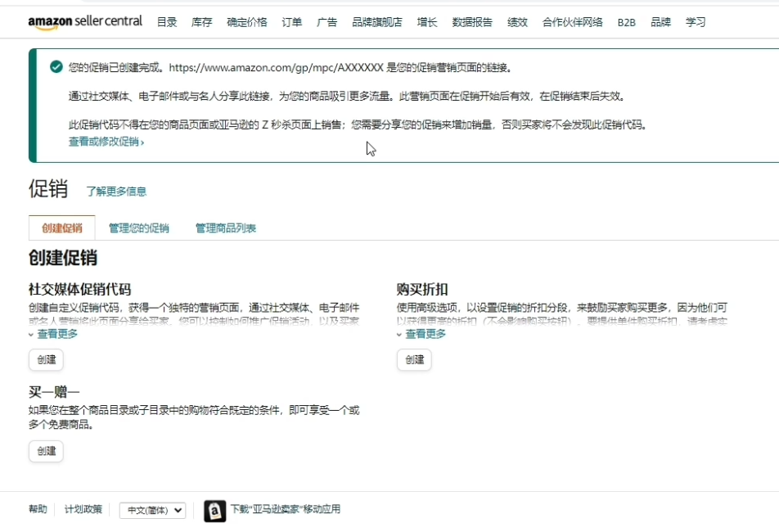The width and height of the screenshot is (779, 532).
Task: Select the 创建促销 tab
Action: 62,228
